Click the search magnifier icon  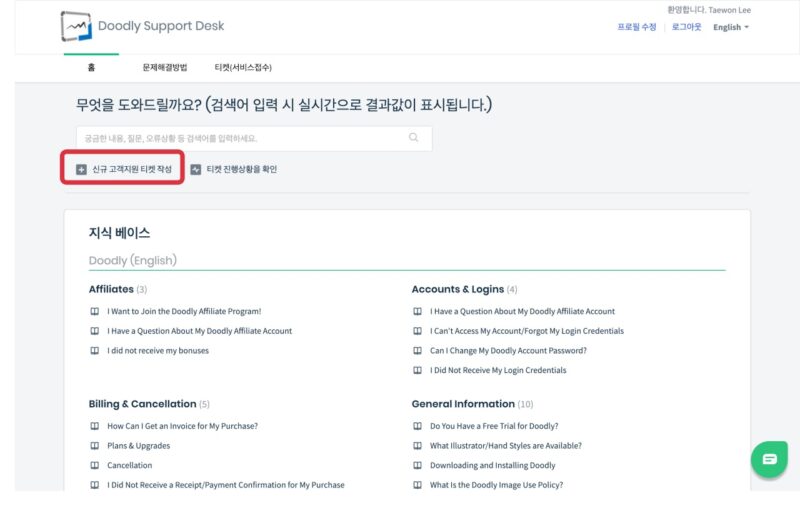point(413,137)
